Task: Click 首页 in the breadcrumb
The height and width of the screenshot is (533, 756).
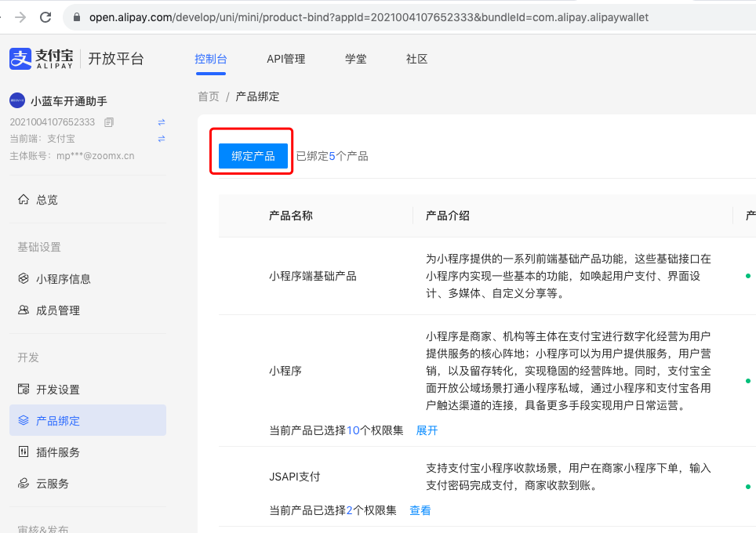Action: coord(209,96)
